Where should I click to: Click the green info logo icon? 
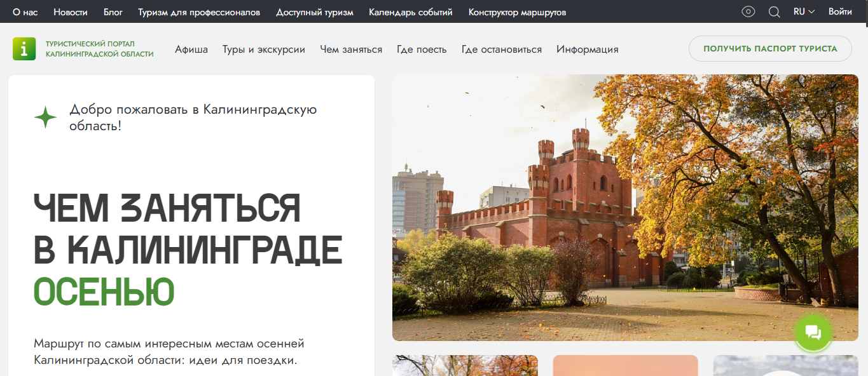point(24,49)
